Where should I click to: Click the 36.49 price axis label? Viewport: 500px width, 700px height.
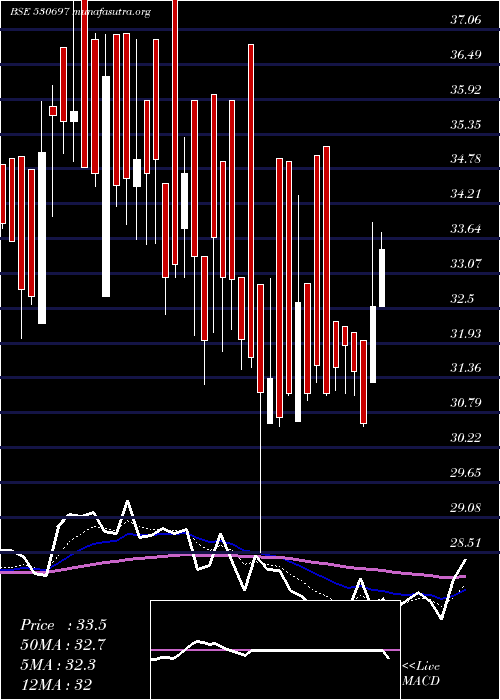pyautogui.click(x=466, y=54)
